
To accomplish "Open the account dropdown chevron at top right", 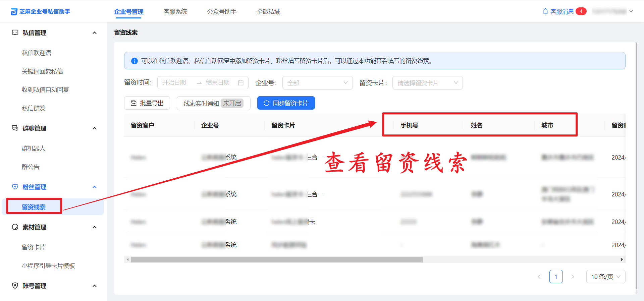I will coord(631,11).
